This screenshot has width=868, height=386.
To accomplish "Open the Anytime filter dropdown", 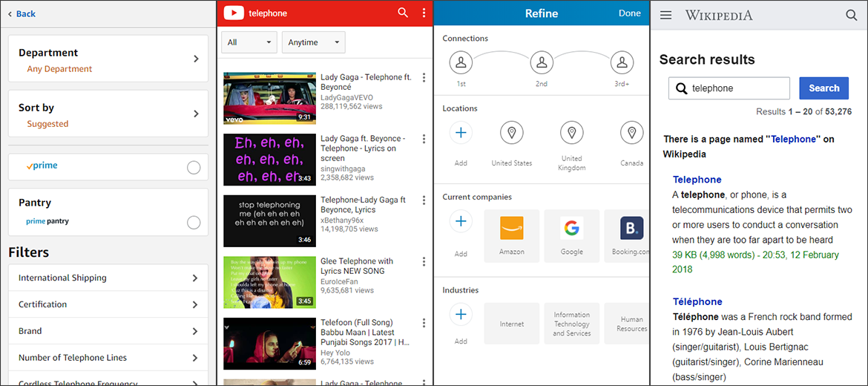I will point(313,42).
